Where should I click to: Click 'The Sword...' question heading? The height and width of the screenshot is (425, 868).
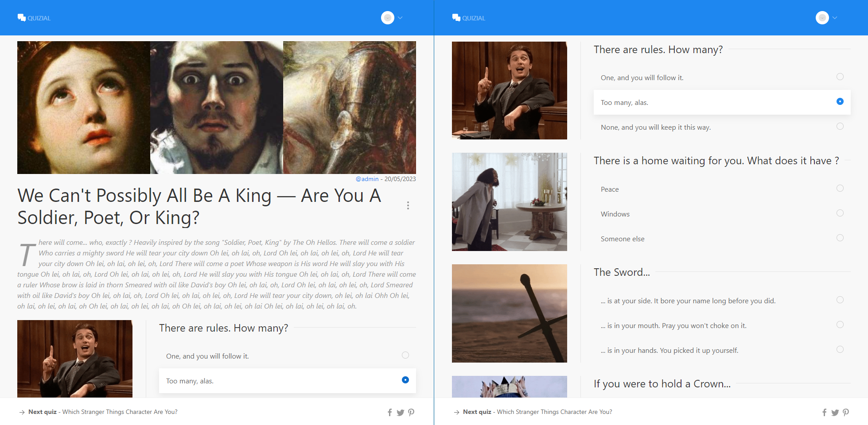pyautogui.click(x=622, y=272)
